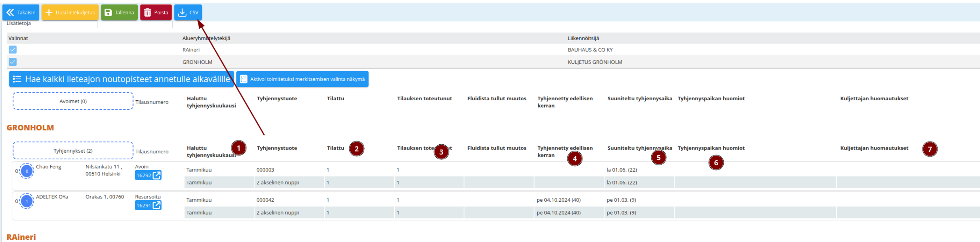Open order 16292 external link icon

pyautogui.click(x=156, y=175)
